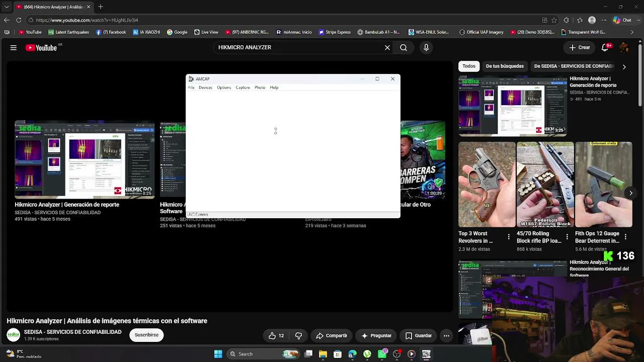Open the AMCAP Capture menu
Image resolution: width=644 pixels, height=362 pixels.
pyautogui.click(x=243, y=87)
